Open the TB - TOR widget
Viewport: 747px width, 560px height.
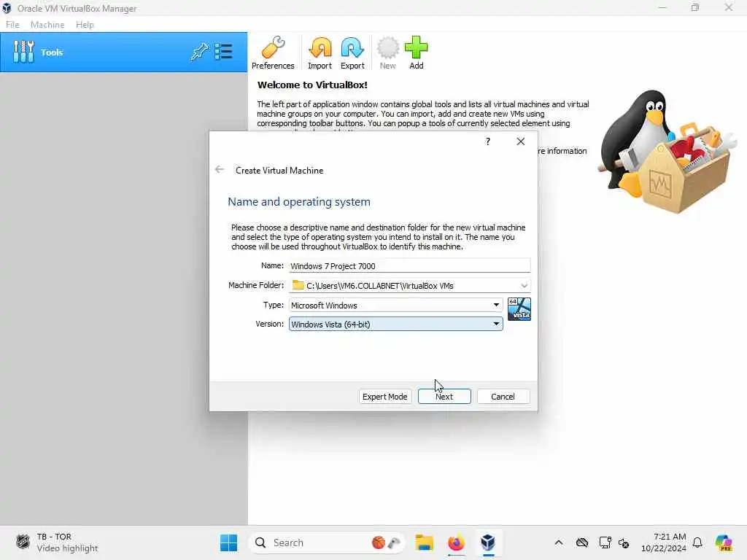pos(56,542)
